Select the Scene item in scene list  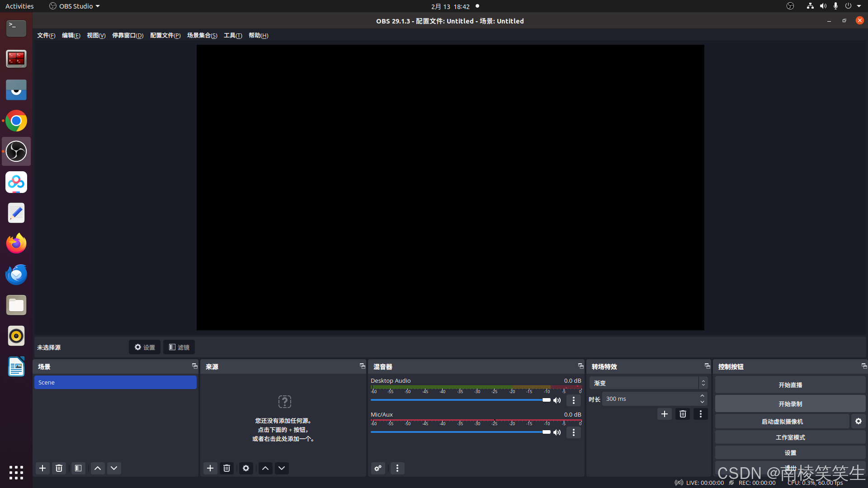point(115,382)
